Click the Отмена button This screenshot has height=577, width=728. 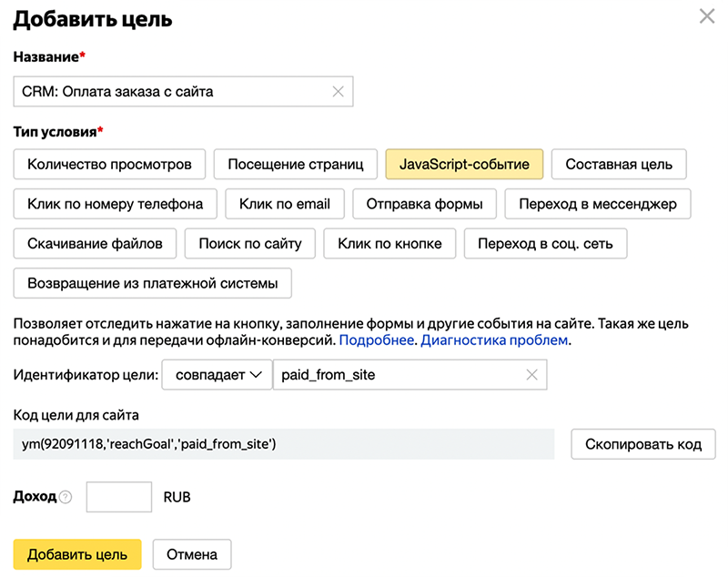[192, 554]
